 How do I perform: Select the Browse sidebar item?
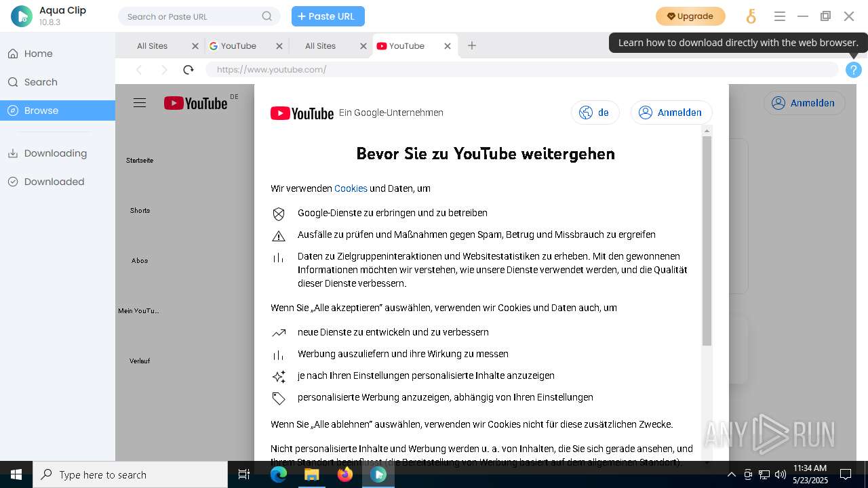point(58,110)
